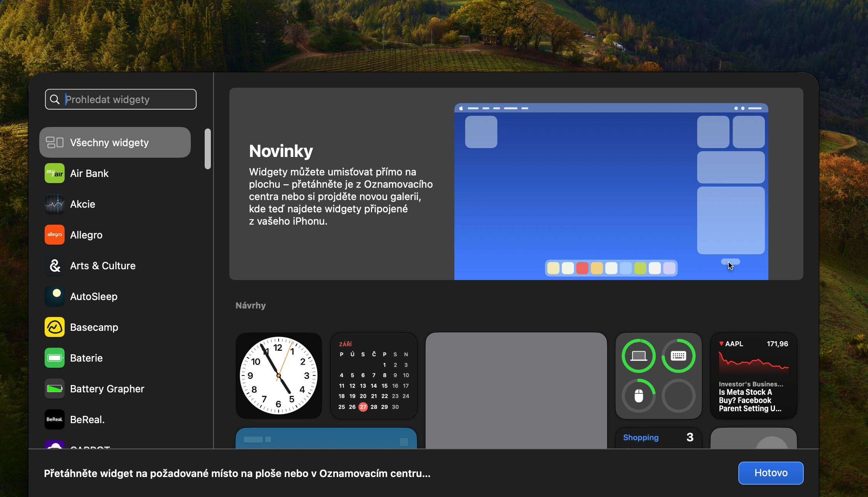Click the green Baterie battery icon
The image size is (868, 497).
click(x=55, y=358)
